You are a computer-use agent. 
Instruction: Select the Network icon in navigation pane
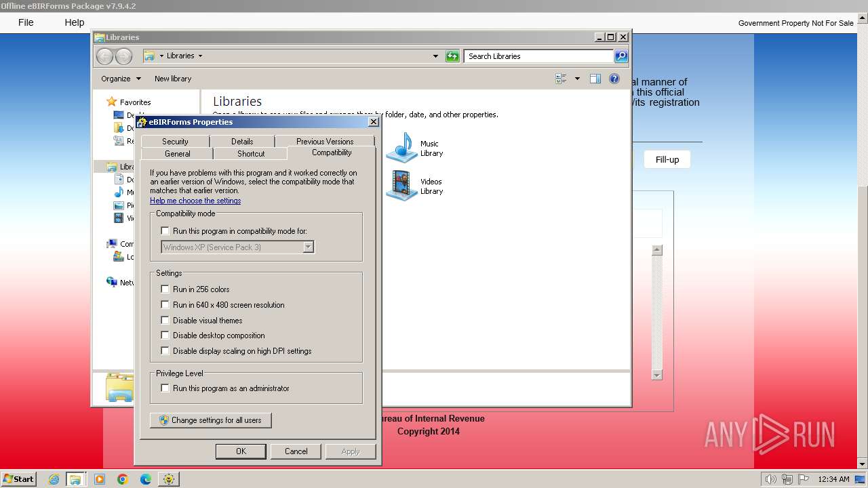coord(112,282)
